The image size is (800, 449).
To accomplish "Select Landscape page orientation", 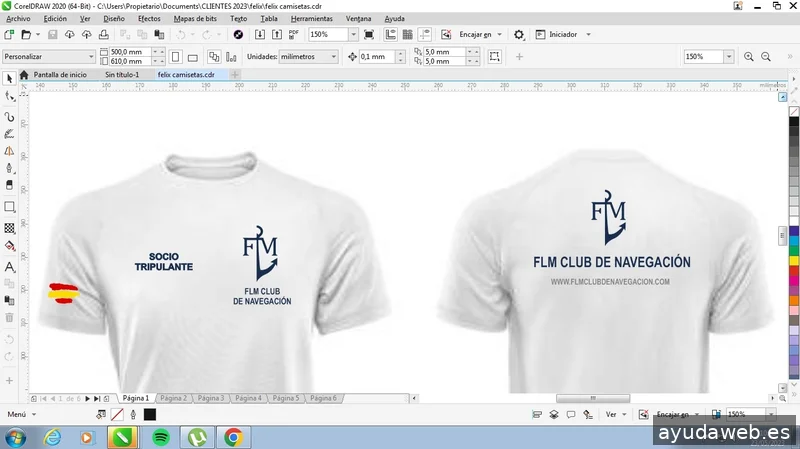I will [192, 57].
